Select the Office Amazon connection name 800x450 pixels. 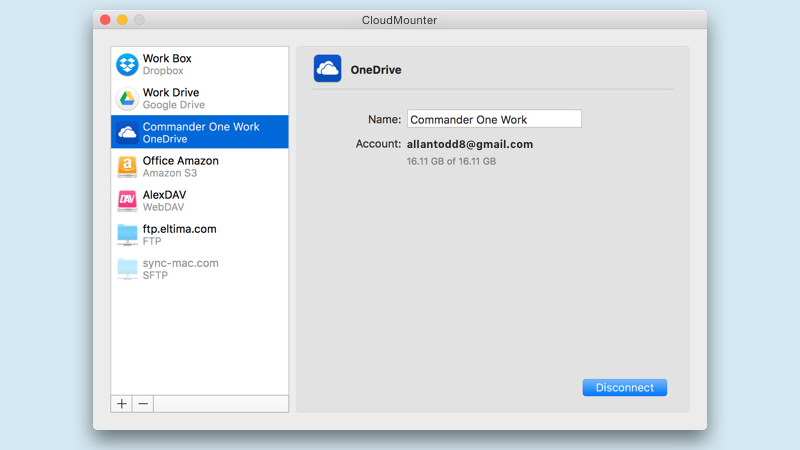coord(181,161)
